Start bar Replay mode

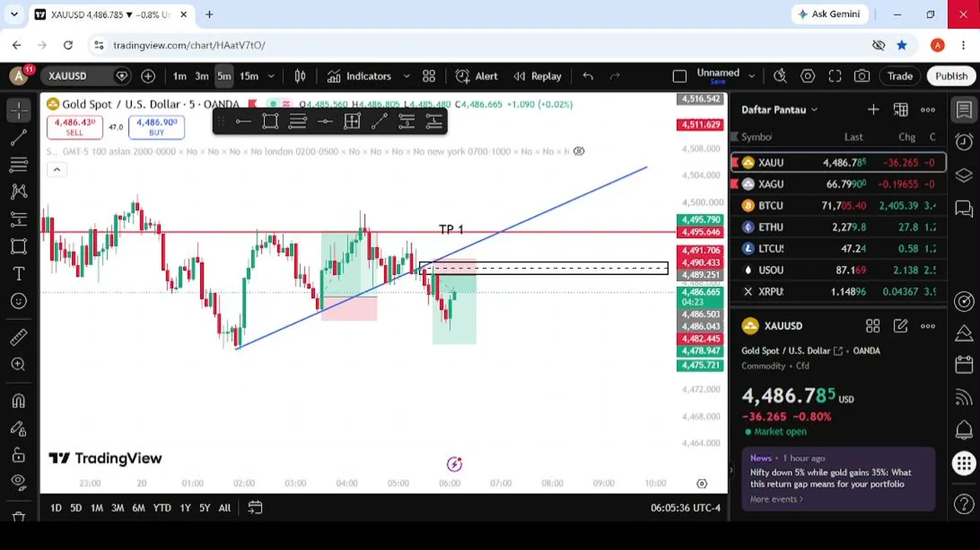[537, 76]
